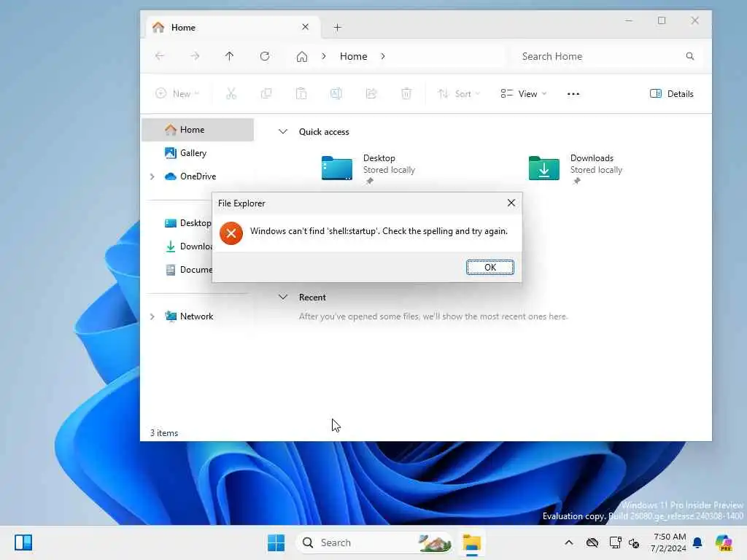Click the 3 items status bar text
This screenshot has width=747, height=560.
point(164,433)
